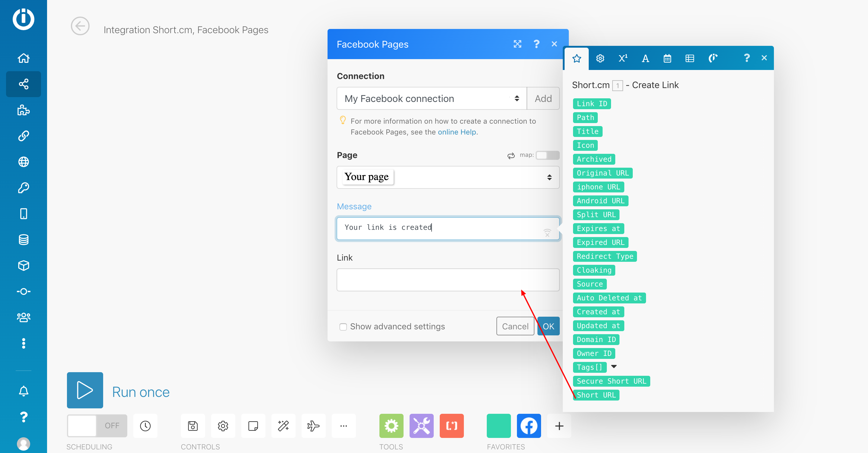Open the notifications bell icon
This screenshot has height=453, width=868.
click(24, 391)
